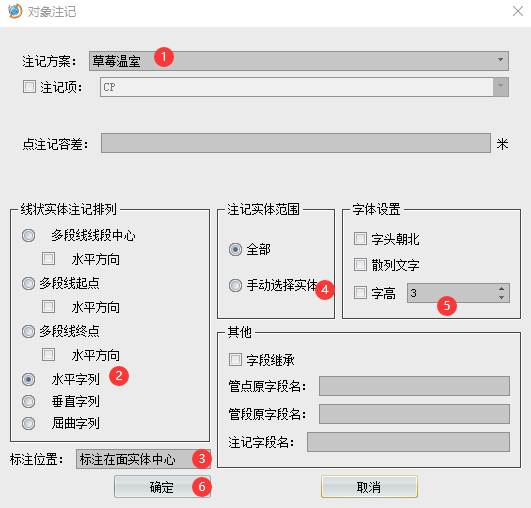
Task: Check the 字段继承 checkbox
Action: click(x=235, y=360)
